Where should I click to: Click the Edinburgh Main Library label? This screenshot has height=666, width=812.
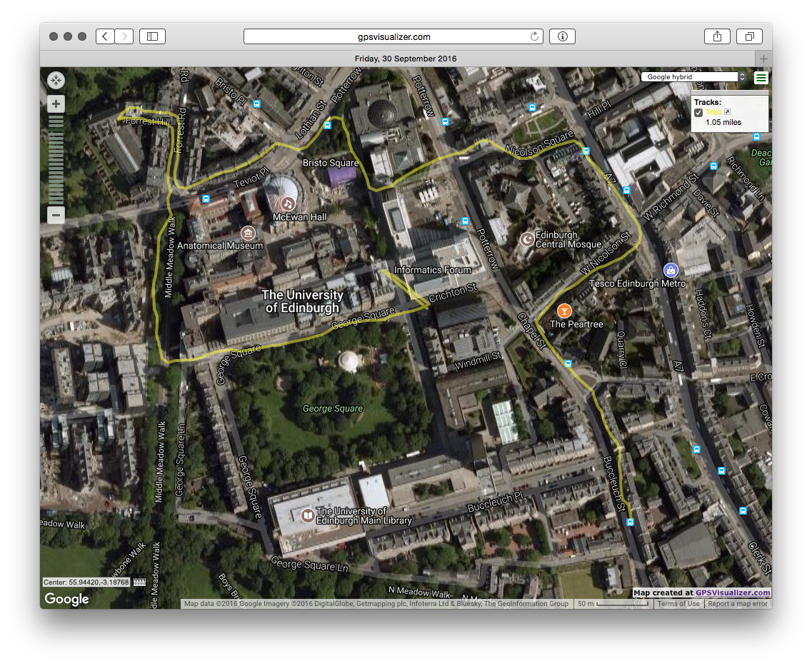pyautogui.click(x=364, y=516)
